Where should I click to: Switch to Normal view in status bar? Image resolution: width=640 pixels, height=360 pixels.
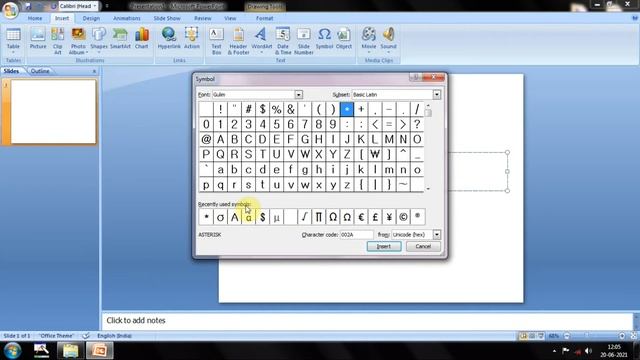(x=523, y=336)
